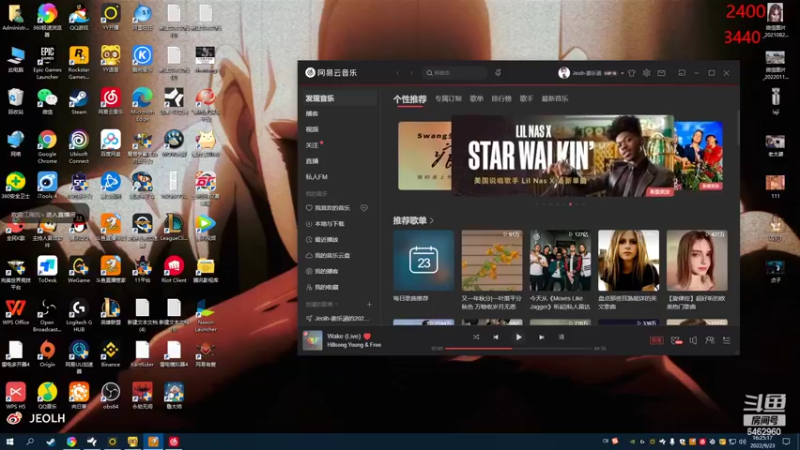Select the 个性推荐 tab
The image size is (800, 450).
click(x=410, y=99)
